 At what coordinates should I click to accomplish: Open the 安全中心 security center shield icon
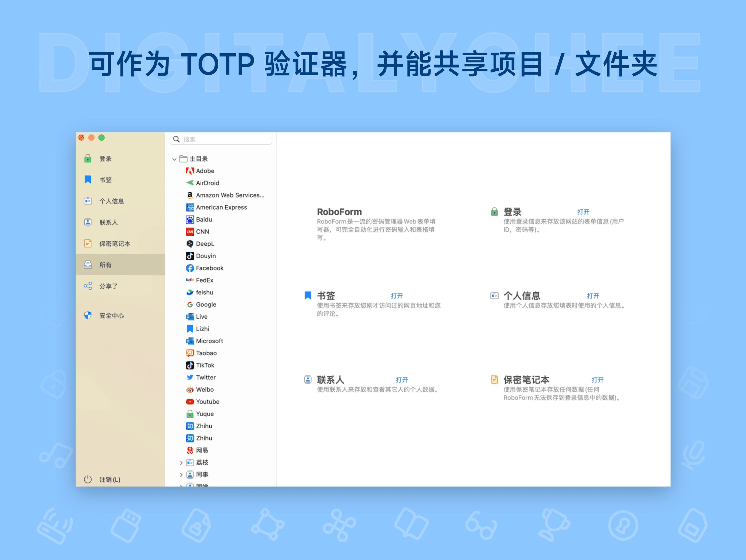[88, 316]
